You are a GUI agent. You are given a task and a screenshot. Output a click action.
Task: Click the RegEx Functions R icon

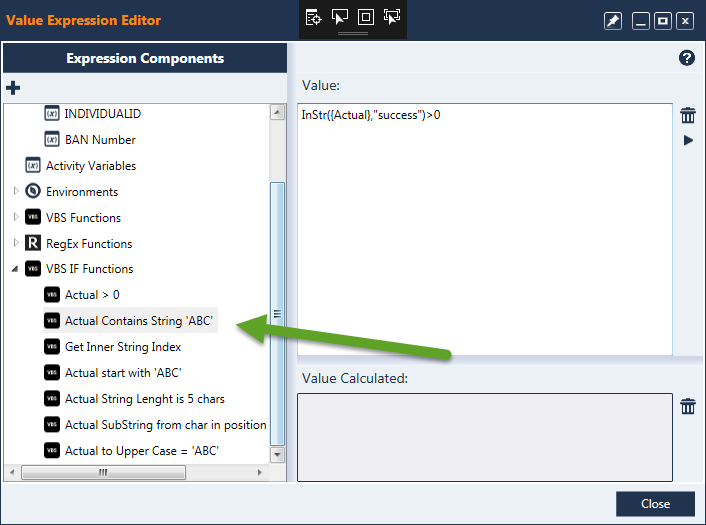click(33, 243)
